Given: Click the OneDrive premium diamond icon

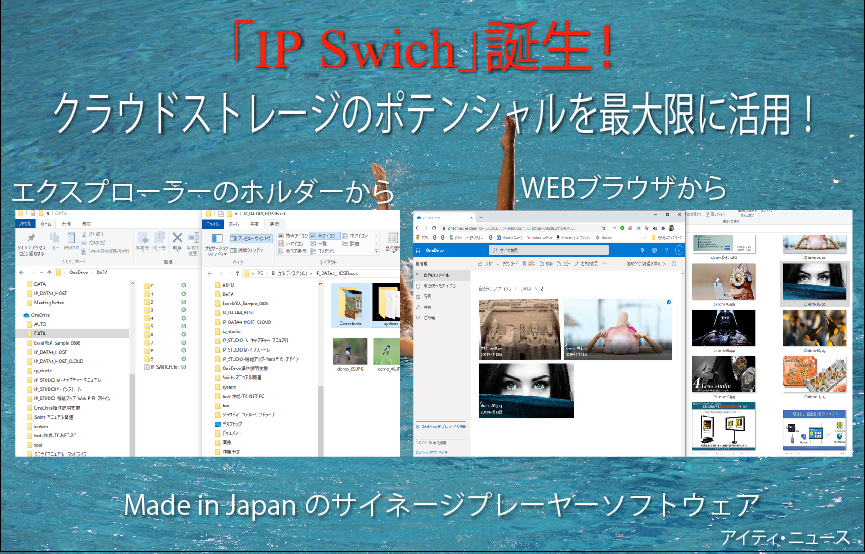Looking at the screenshot, I should point(642,250).
